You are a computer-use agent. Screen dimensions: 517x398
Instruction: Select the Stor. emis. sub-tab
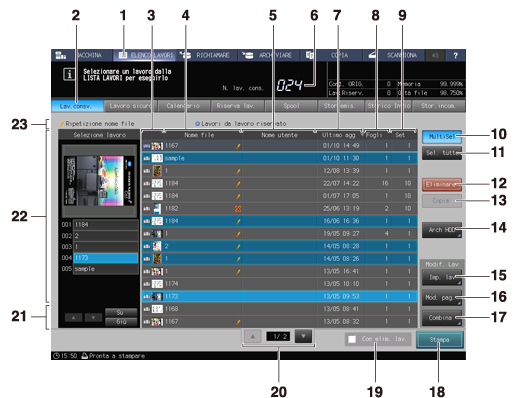pos(341,106)
